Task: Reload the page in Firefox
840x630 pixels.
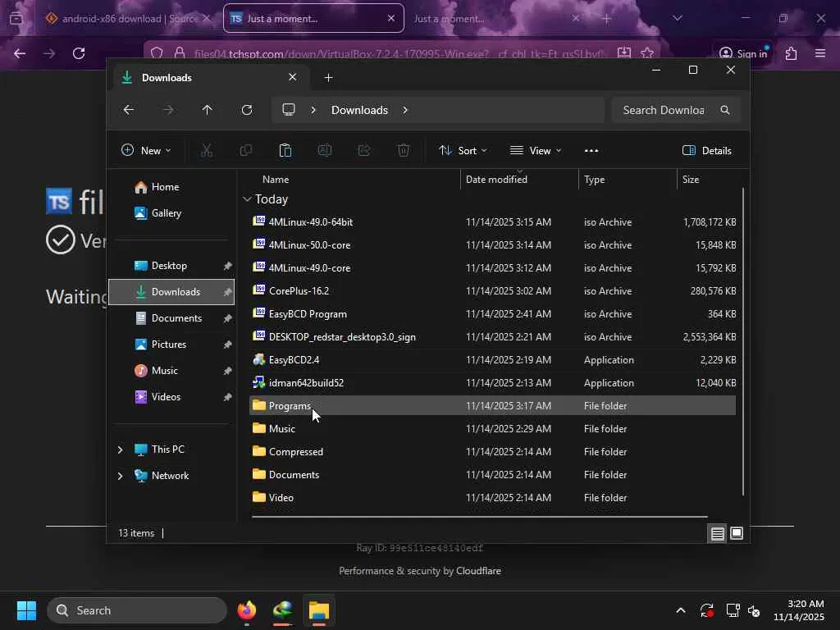Action: [79, 53]
